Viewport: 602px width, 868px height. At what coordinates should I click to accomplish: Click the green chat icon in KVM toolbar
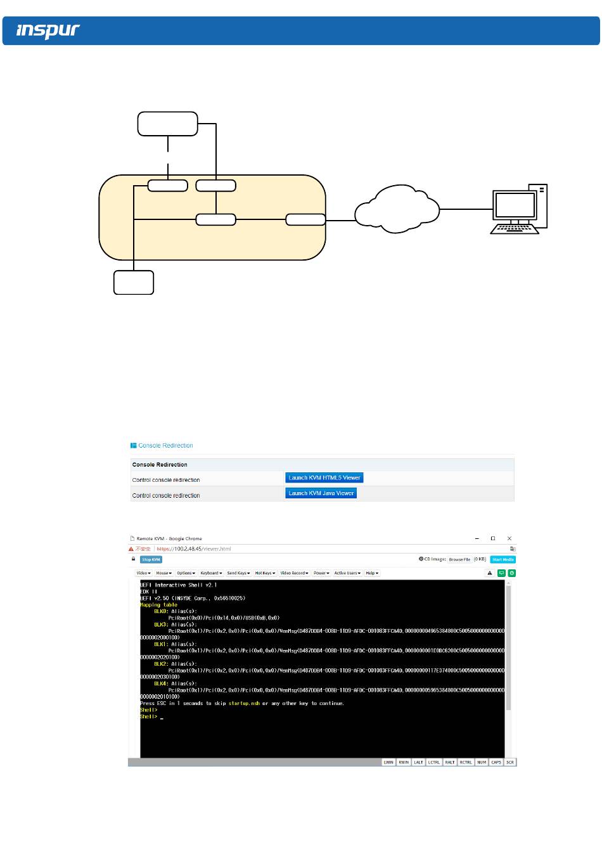coord(501,573)
